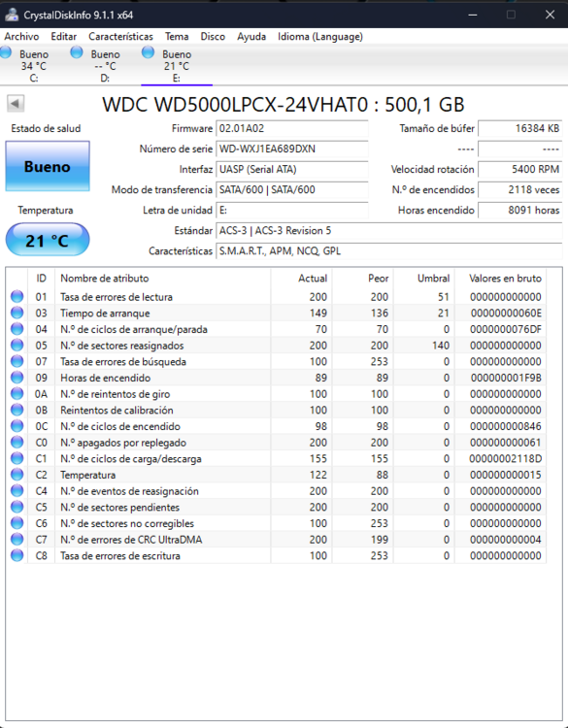Image resolution: width=568 pixels, height=728 pixels.
Task: Click status orb of attribute 03 Tiempo de arranque
Action: coord(17,313)
